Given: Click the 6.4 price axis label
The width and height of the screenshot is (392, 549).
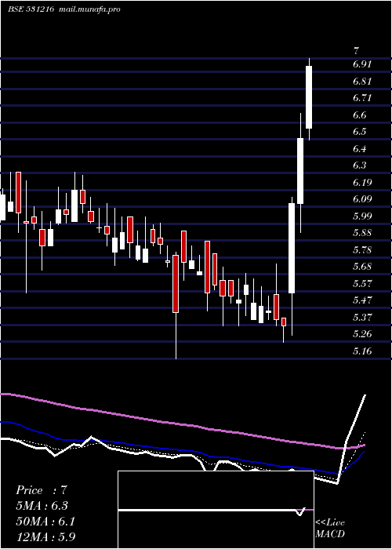Looking at the screenshot, I should pos(360,149).
